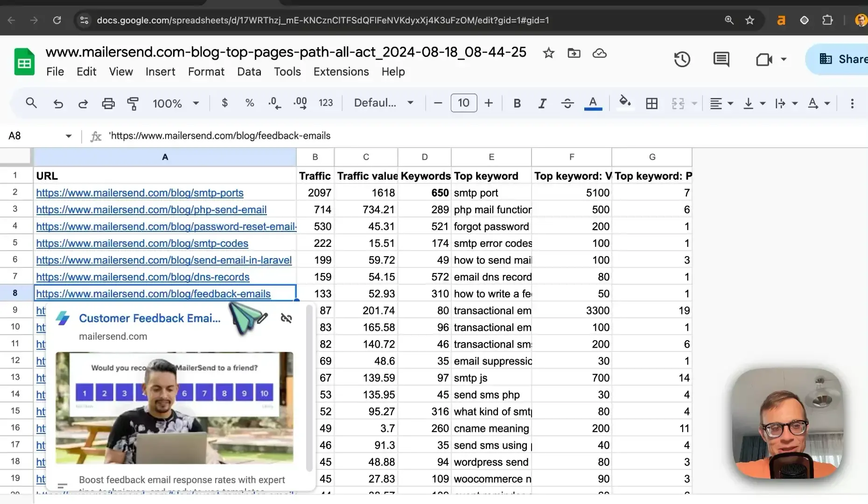
Task: Click the link preview thumbnail image
Action: [175, 408]
